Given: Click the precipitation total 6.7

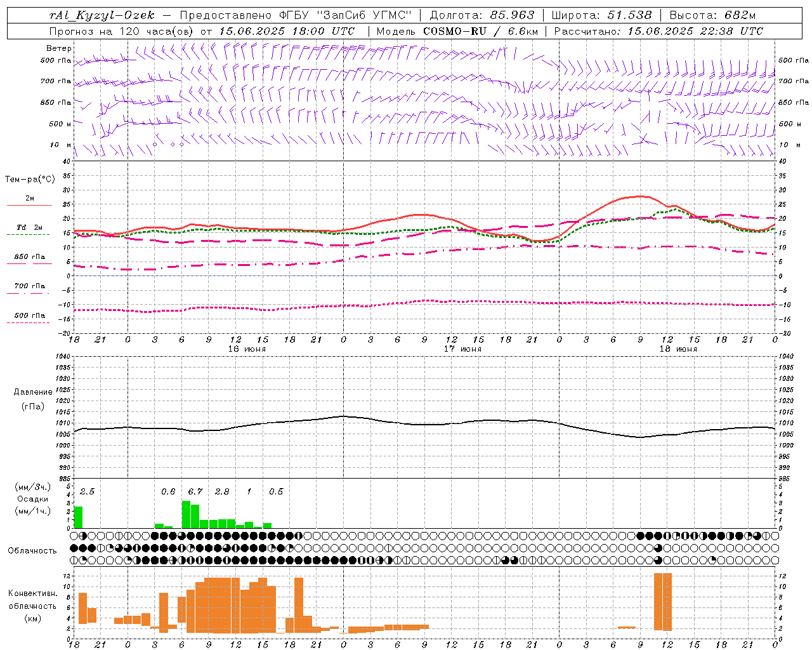Looking at the screenshot, I should click(x=195, y=491).
